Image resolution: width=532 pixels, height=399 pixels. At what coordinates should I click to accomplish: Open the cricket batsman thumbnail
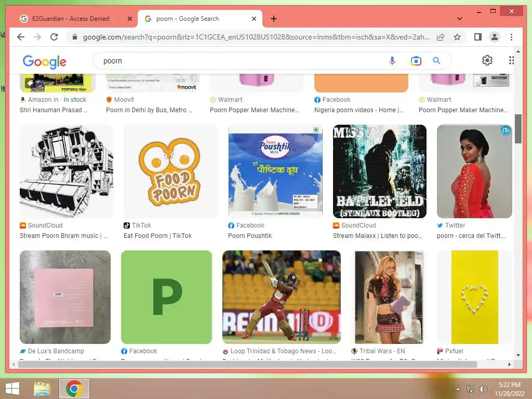click(282, 297)
